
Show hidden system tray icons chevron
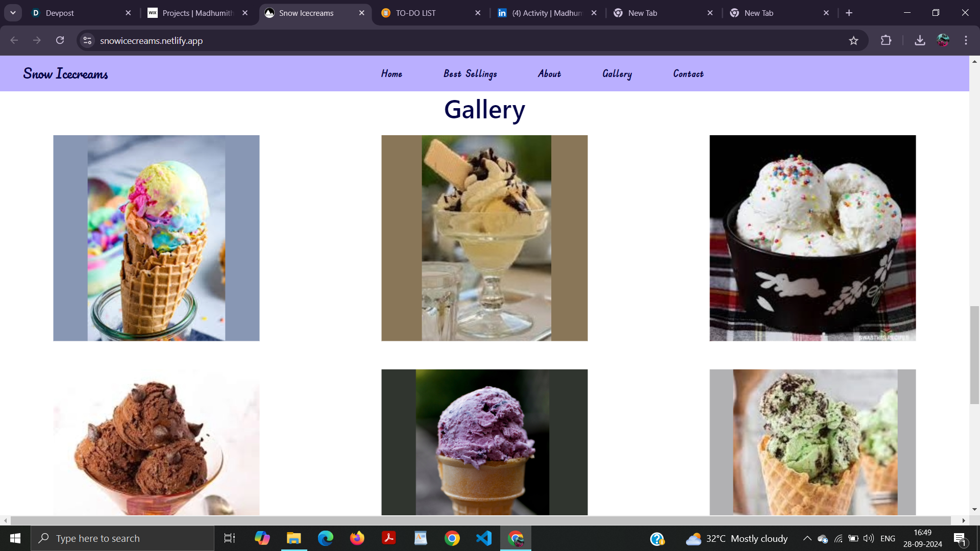[x=807, y=538]
